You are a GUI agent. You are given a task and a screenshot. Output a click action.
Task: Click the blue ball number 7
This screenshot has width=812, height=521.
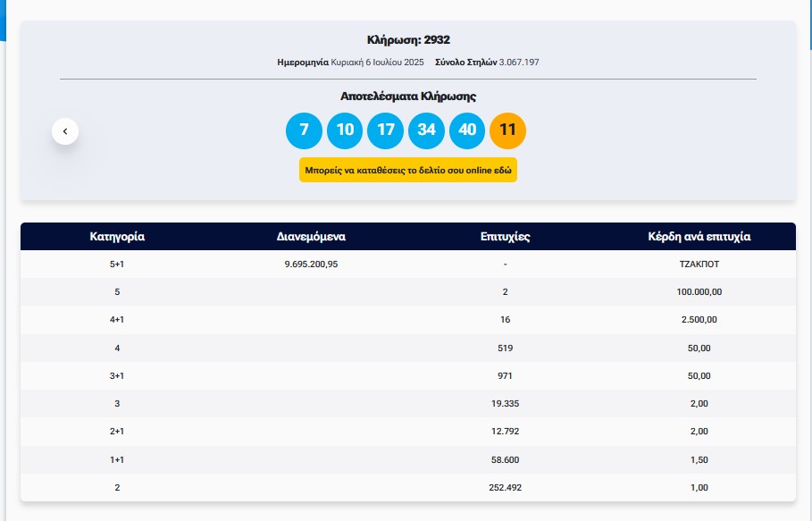pyautogui.click(x=304, y=130)
